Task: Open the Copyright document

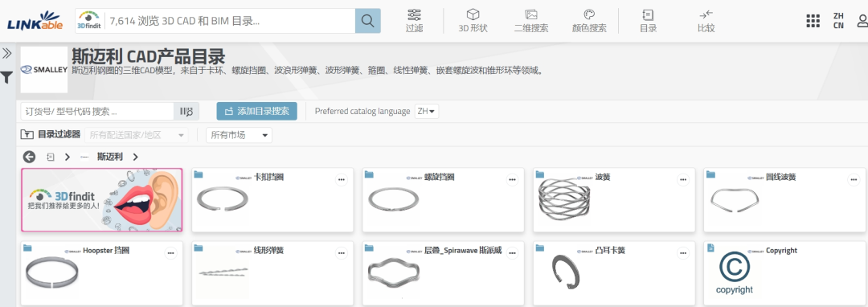Action: (x=784, y=273)
